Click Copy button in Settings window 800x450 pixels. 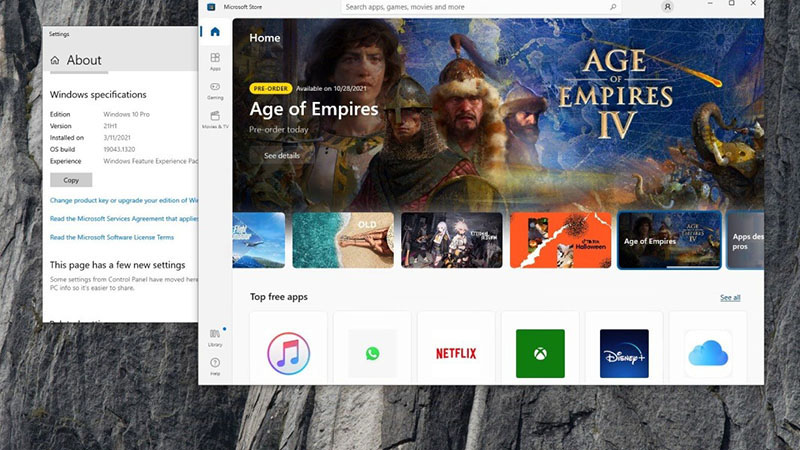click(x=71, y=180)
